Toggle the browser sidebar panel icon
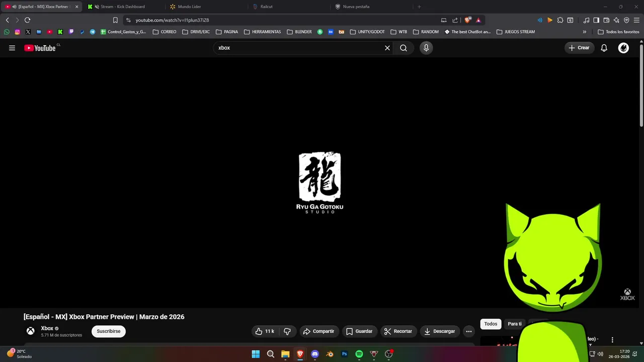 point(596,20)
